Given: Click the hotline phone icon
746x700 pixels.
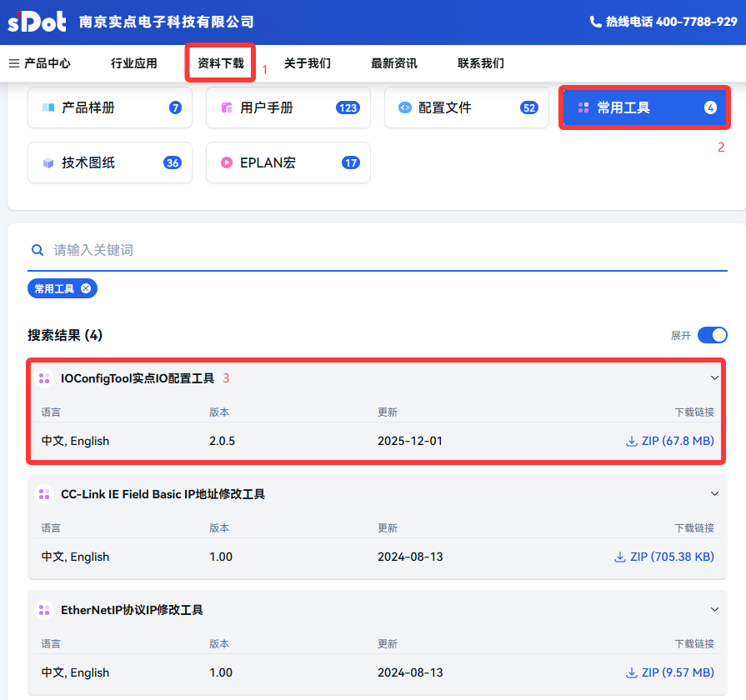Looking at the screenshot, I should click(595, 22).
